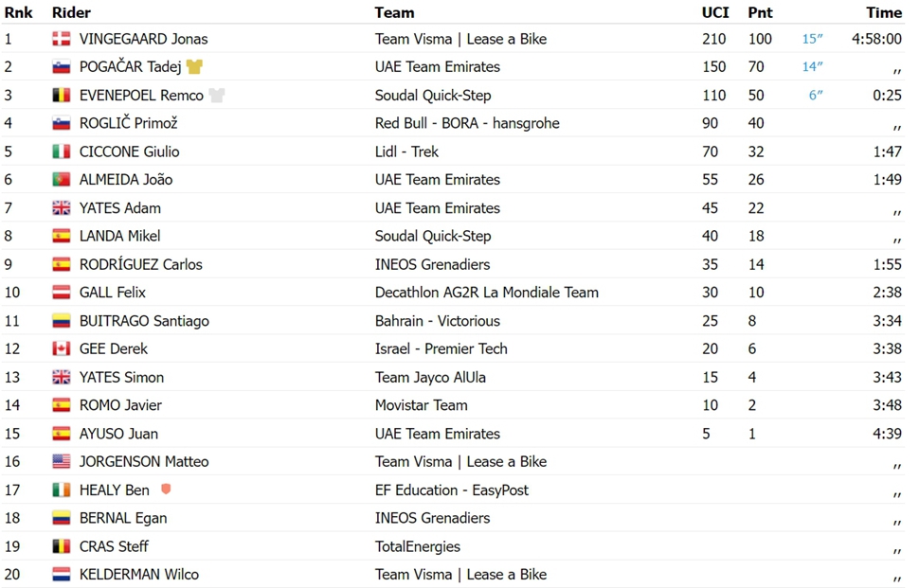Click the Portuguese flag next to Almeida João
This screenshot has width=919, height=588.
62,180
